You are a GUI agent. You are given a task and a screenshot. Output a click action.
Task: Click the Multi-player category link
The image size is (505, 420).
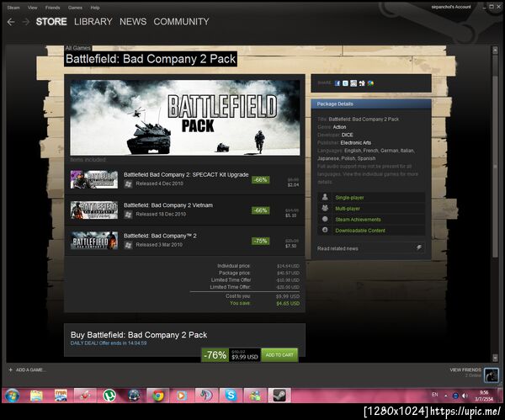coord(348,209)
